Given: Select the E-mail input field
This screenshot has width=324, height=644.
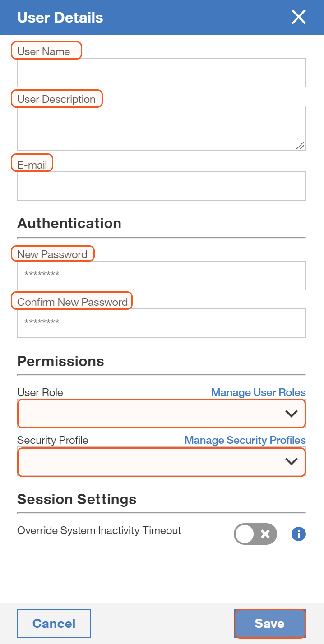Looking at the screenshot, I should tap(161, 186).
